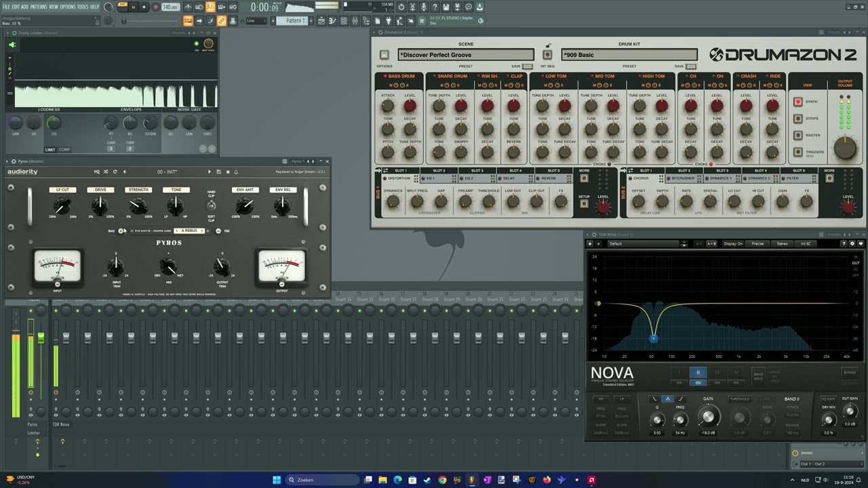Save Pyros preset with disk icon

(x=218, y=171)
